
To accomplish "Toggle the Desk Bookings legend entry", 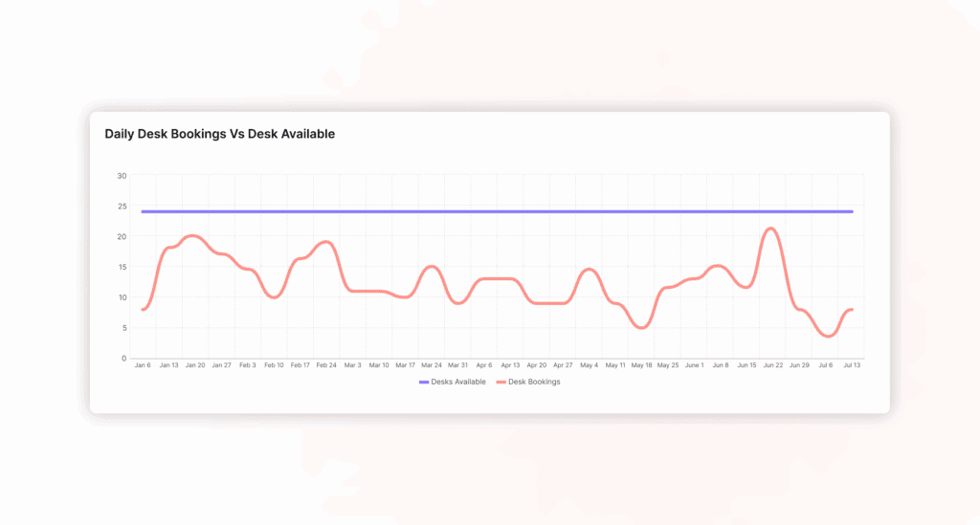I will tap(528, 383).
